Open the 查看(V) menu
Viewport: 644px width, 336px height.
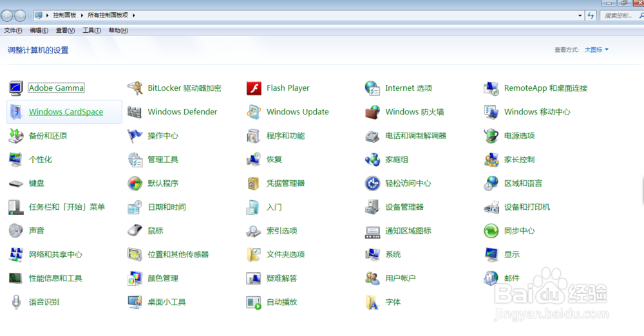click(65, 30)
